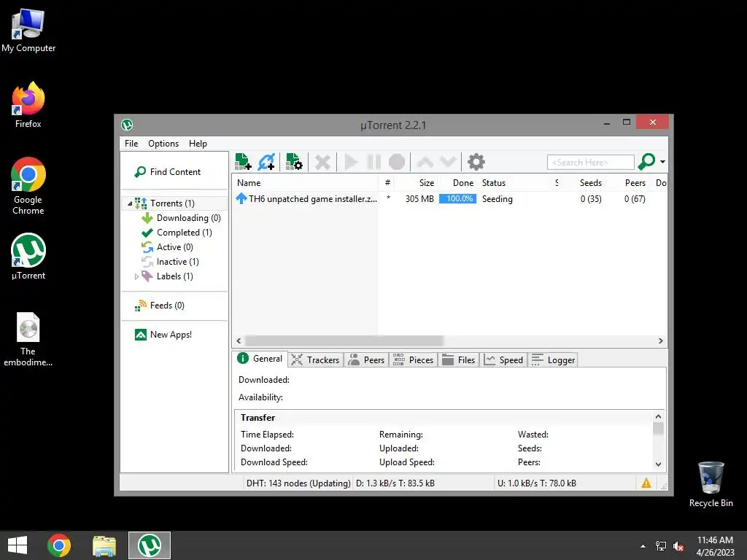Open Preferences via the gear icon
Screen dimensions: 747x560
point(476,162)
